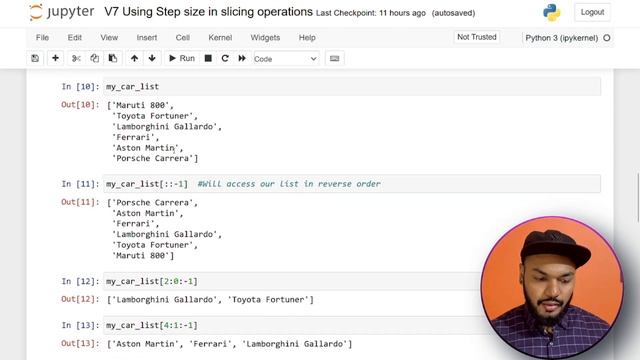640x360 pixels.
Task: Click 'Ferrari' in Out[13] output
Action: coord(212,344)
